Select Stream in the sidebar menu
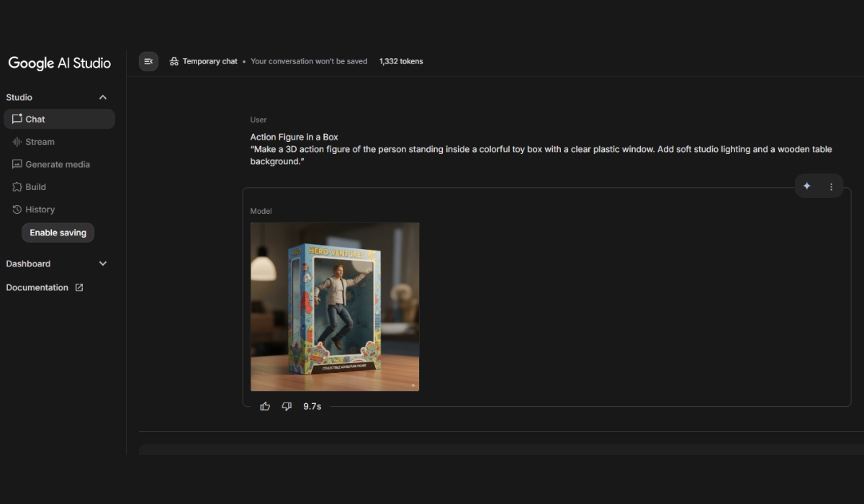This screenshot has height=504, width=864. point(40,142)
